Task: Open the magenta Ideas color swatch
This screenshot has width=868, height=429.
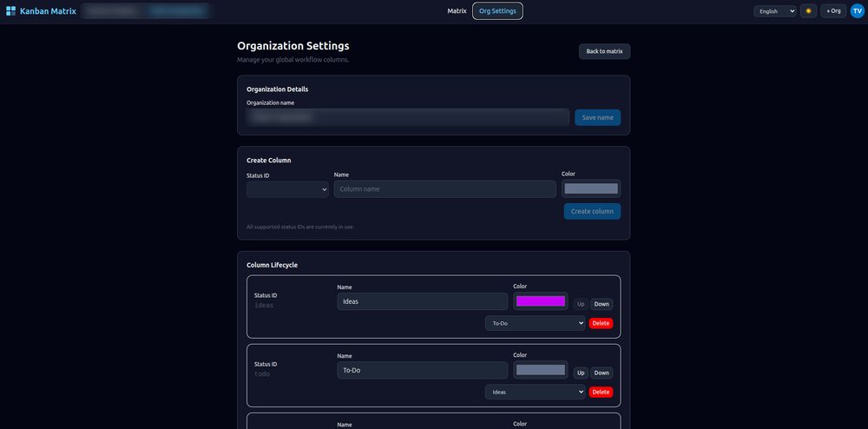Action: [540, 301]
